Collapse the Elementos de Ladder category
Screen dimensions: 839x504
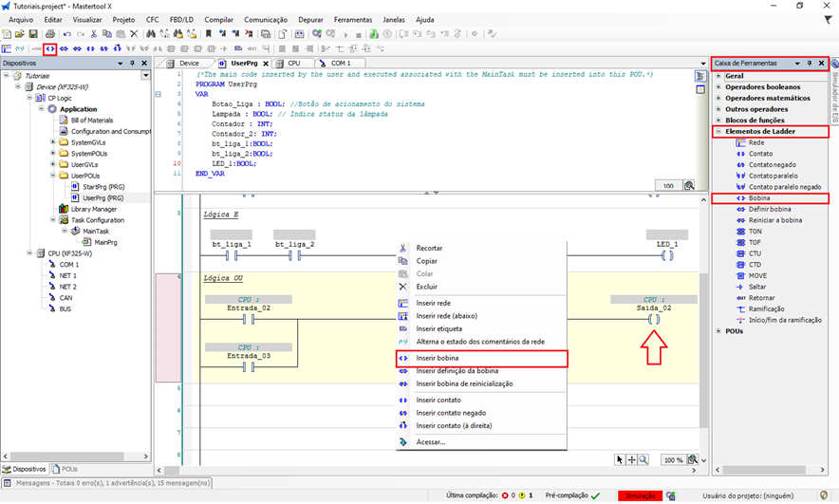point(718,131)
